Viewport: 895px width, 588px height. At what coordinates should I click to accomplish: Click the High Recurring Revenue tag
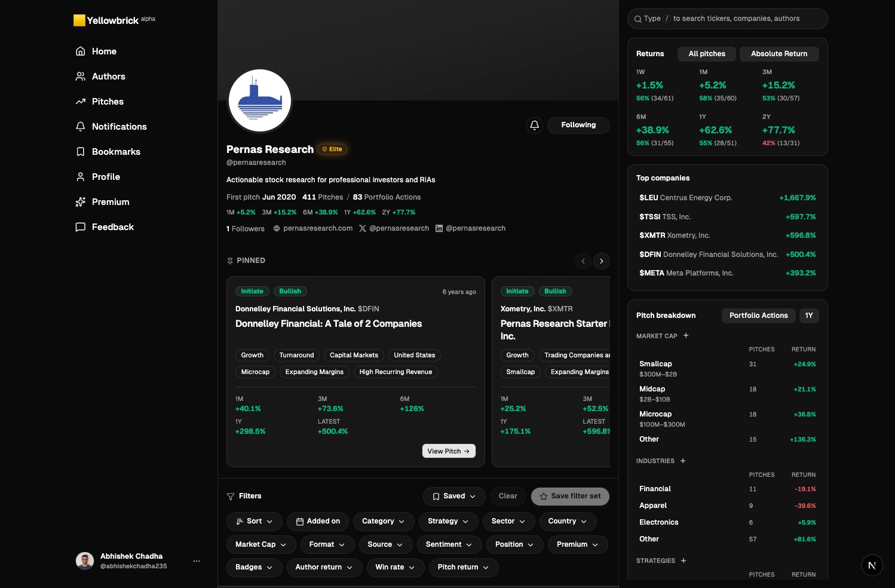pyautogui.click(x=396, y=372)
